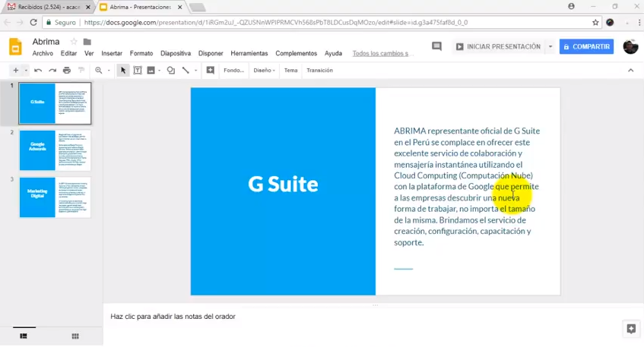Choose the select arrow cursor tool

[123, 71]
